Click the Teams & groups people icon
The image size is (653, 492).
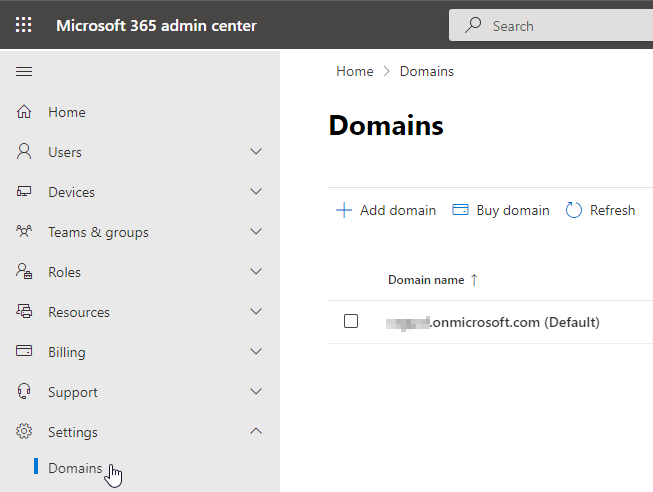pos(24,231)
